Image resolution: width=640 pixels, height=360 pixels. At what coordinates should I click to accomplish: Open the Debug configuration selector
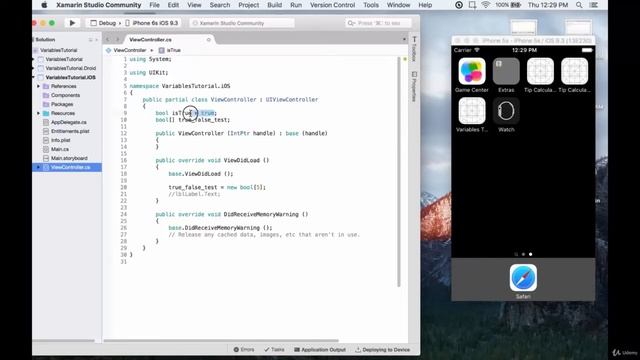(103, 23)
